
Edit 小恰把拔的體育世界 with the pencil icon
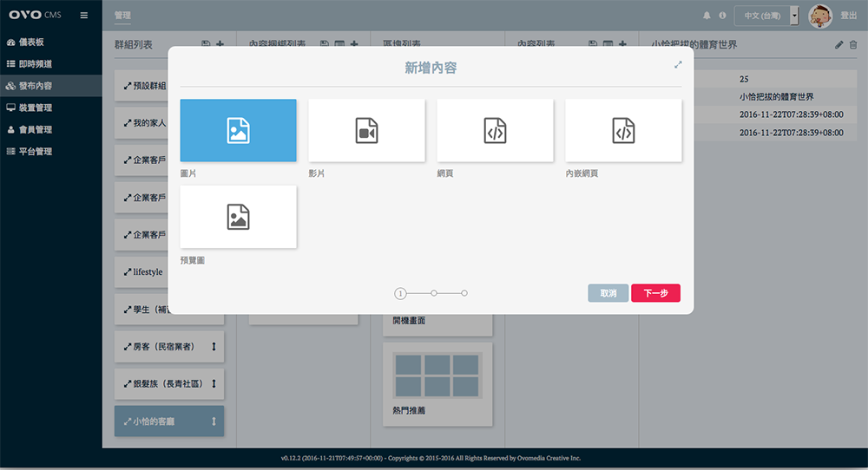tap(838, 44)
